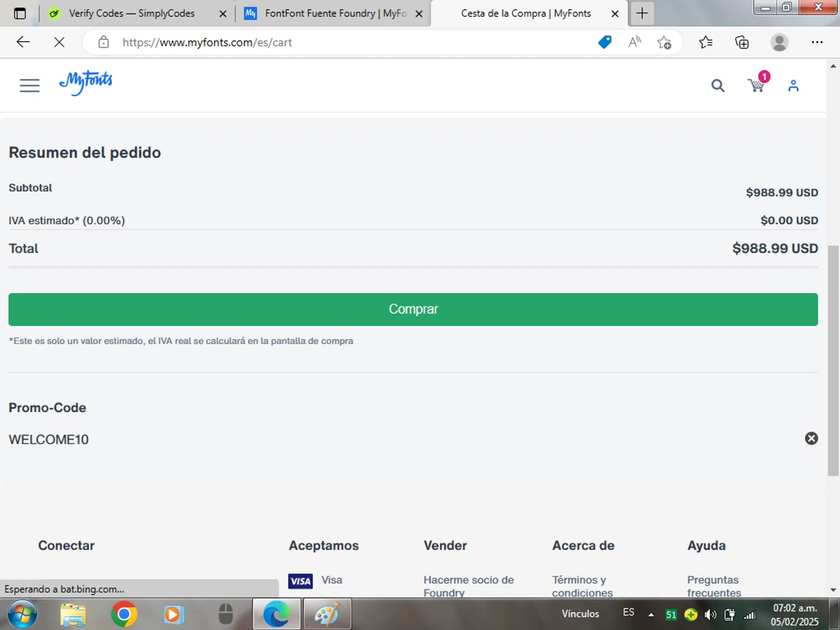The image size is (840, 630).
Task: Click the green Comprar button
Action: point(413,309)
